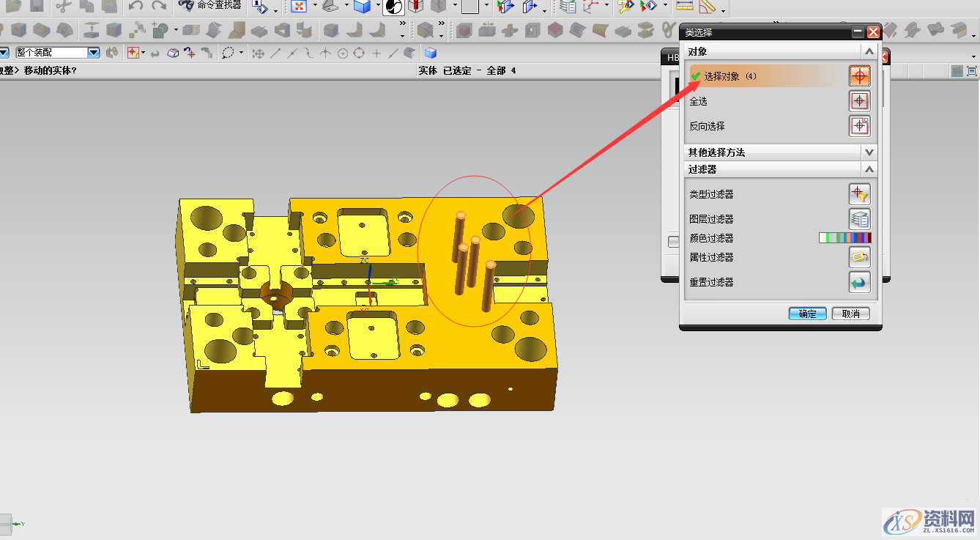Screen dimensions: 980x540
Task: Click the measure distance ruler icon
Action: pyautogui.click(x=684, y=7)
